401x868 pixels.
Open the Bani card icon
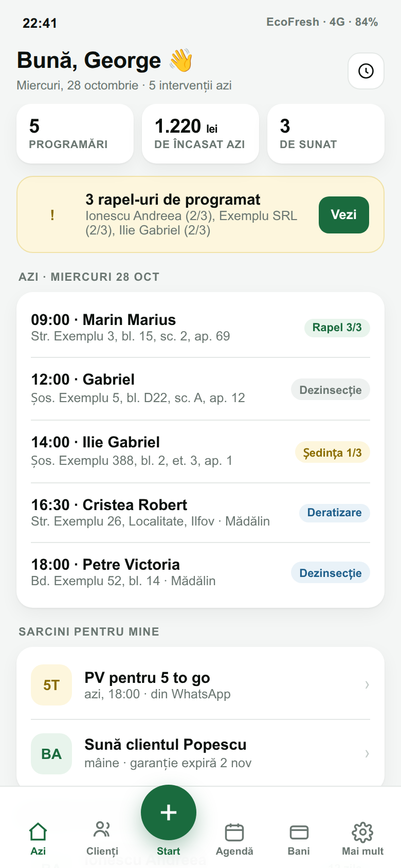tap(299, 832)
